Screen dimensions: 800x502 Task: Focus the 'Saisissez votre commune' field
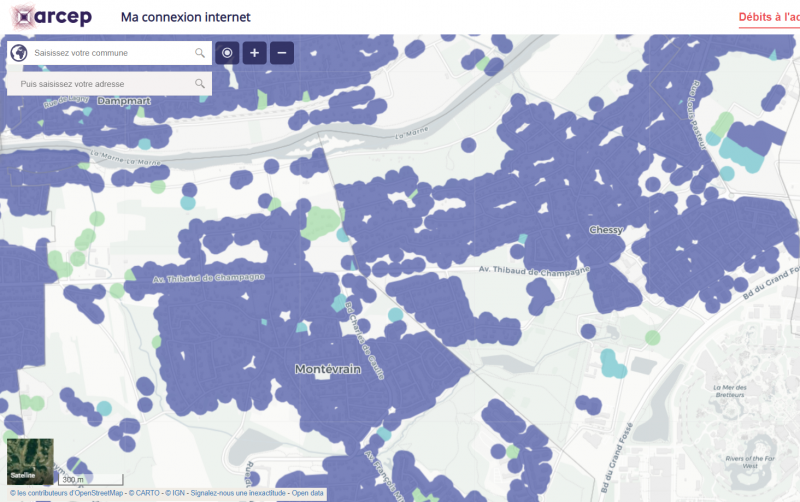click(109, 53)
